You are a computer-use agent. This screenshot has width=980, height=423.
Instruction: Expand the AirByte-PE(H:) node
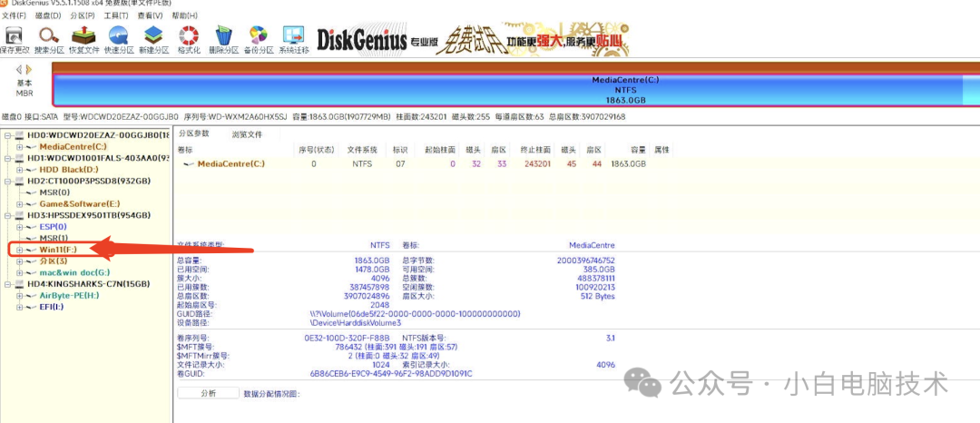point(19,296)
